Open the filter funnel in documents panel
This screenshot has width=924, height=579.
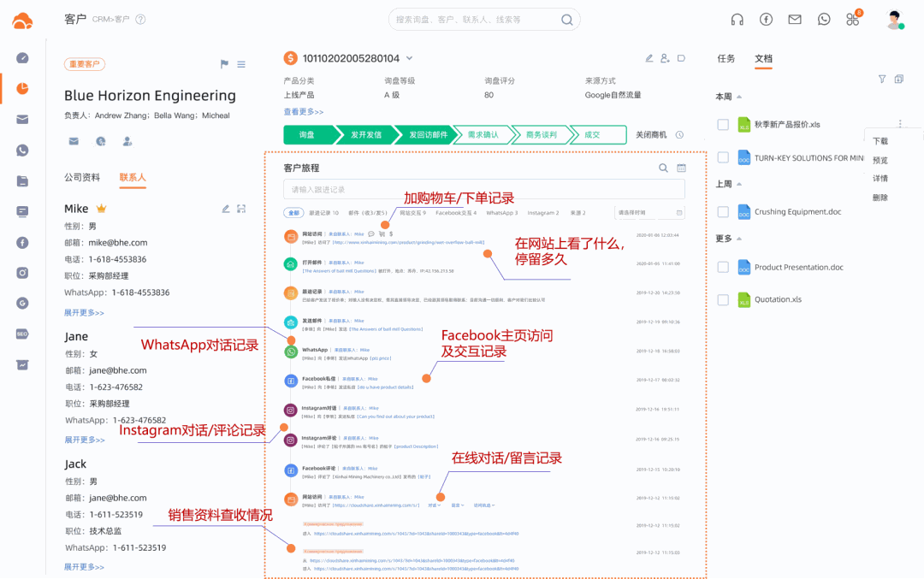tap(881, 79)
